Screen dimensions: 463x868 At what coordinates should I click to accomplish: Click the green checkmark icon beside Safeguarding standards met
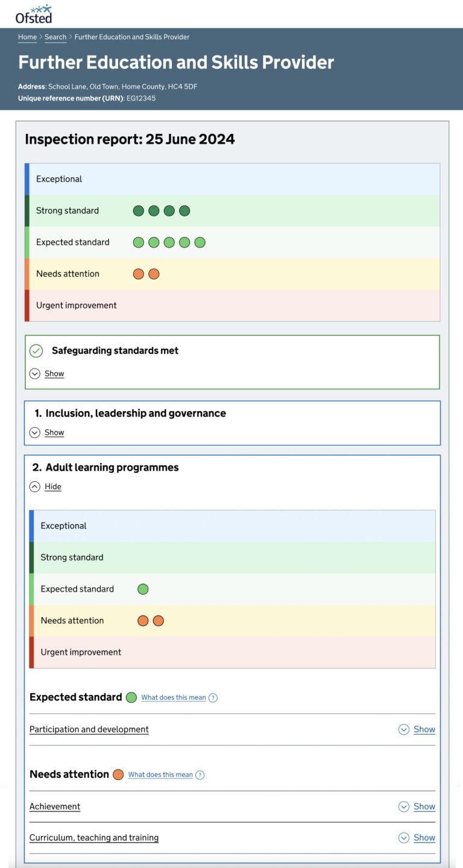tap(36, 350)
